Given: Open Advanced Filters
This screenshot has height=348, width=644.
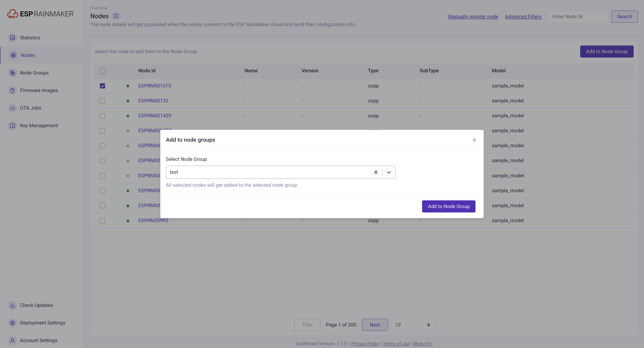Looking at the screenshot, I should (523, 16).
